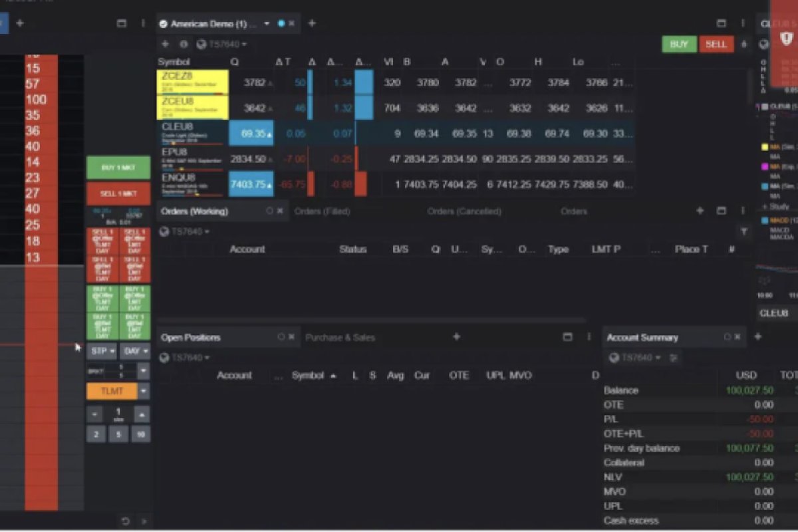Open the DAY duration dropdown

pyautogui.click(x=134, y=350)
